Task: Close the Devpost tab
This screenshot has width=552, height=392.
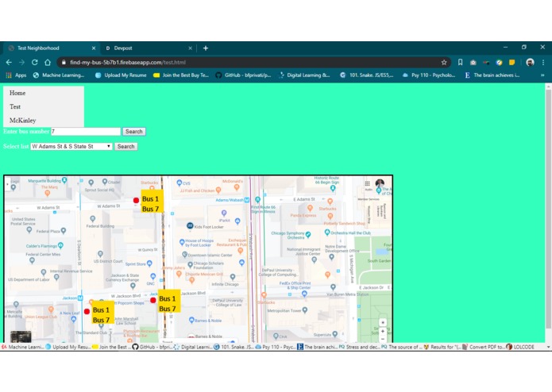Action: tap(190, 48)
